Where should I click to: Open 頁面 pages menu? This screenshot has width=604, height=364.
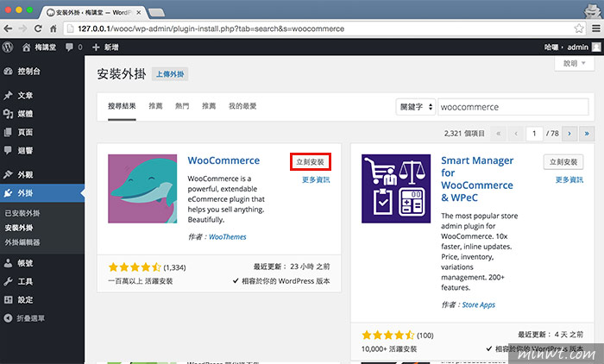click(42, 132)
